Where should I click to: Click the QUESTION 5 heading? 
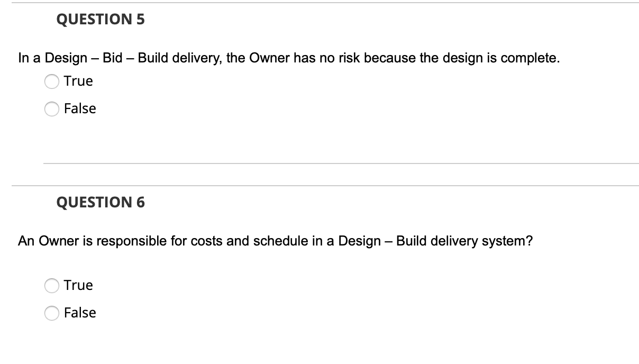(x=101, y=20)
